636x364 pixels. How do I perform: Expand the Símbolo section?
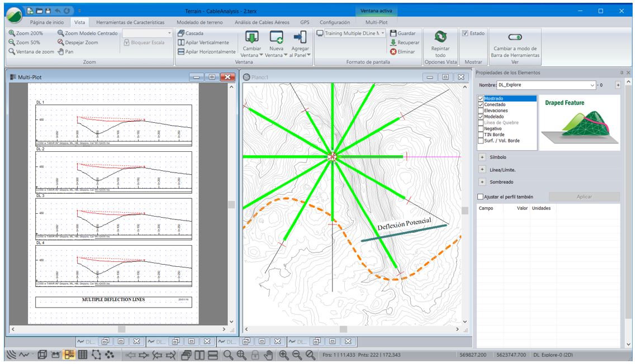[482, 157]
